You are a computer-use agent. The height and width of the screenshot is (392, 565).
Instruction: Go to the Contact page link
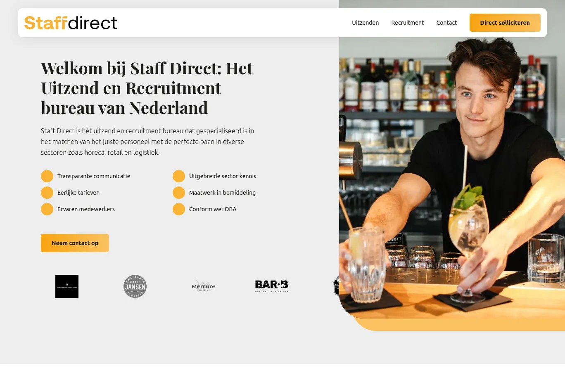(446, 23)
